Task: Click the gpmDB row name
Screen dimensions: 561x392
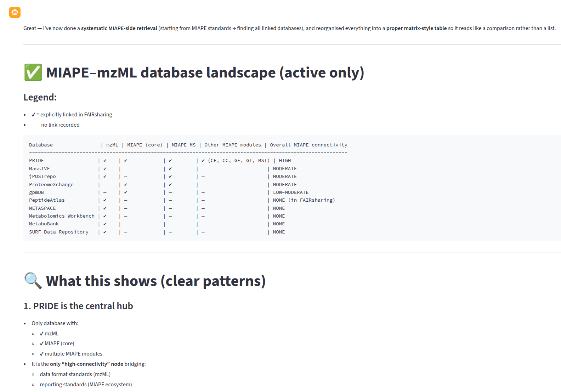Action: (36, 192)
